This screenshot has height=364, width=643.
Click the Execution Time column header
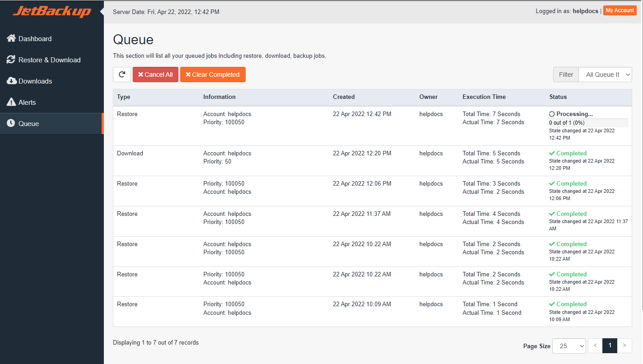(x=484, y=97)
